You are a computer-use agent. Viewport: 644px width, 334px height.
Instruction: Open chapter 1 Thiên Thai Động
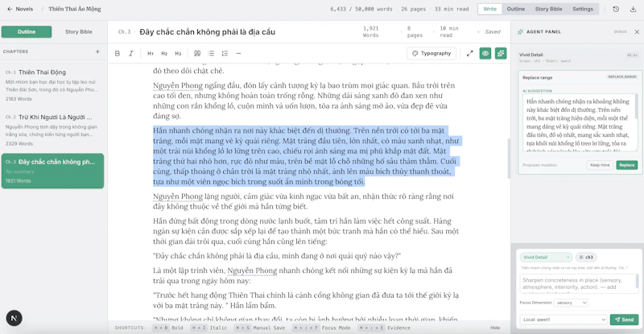52,85
